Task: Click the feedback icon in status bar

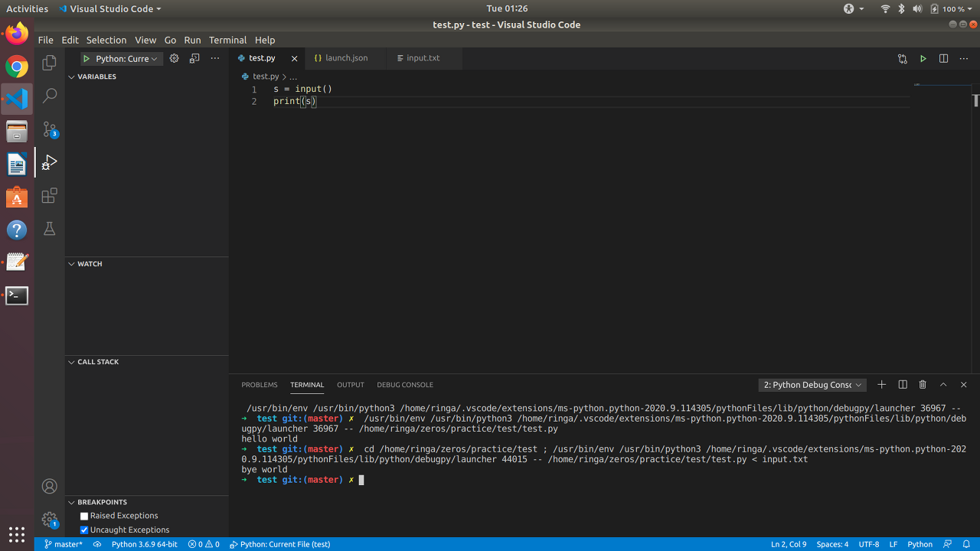Action: [948, 544]
